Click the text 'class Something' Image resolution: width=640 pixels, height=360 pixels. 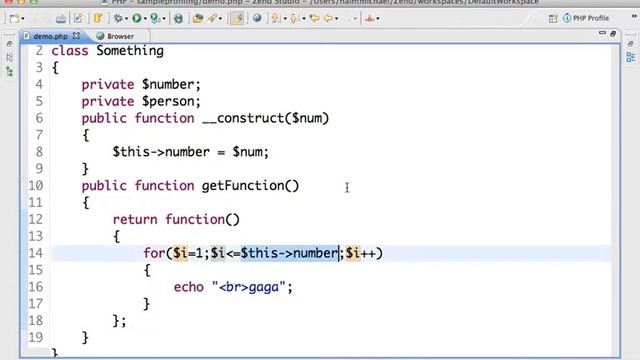pos(107,51)
